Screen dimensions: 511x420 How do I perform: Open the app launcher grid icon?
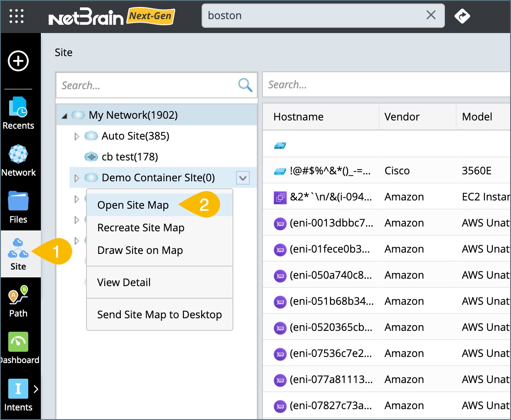[17, 16]
